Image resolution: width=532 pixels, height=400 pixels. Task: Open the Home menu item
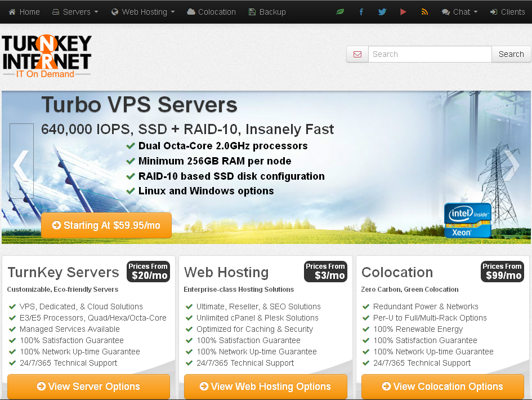click(24, 12)
